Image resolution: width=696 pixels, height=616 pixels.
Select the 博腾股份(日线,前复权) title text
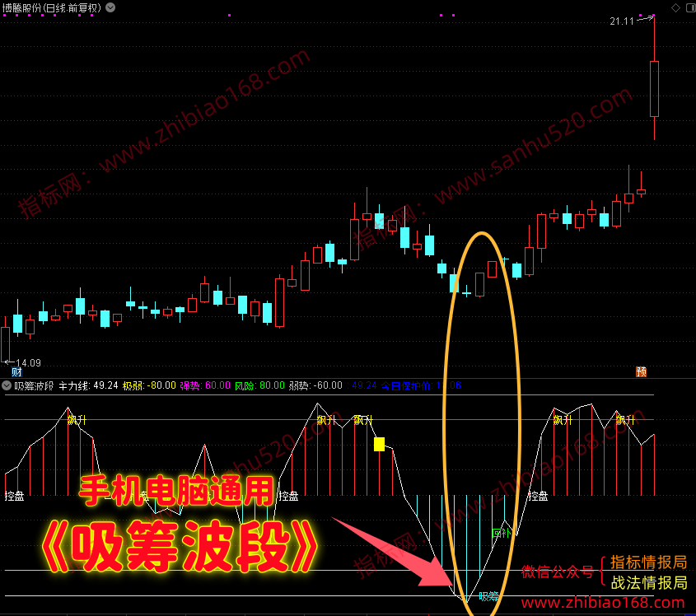52,7
